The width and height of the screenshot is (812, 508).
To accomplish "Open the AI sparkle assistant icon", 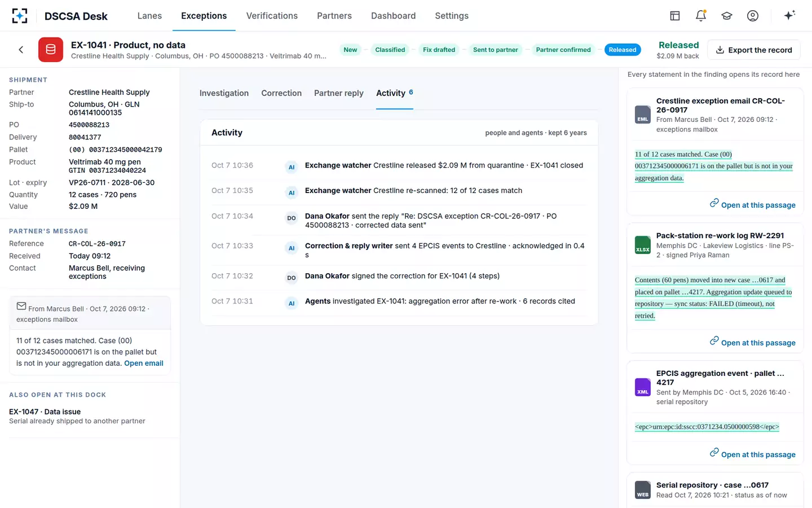I will (x=789, y=15).
